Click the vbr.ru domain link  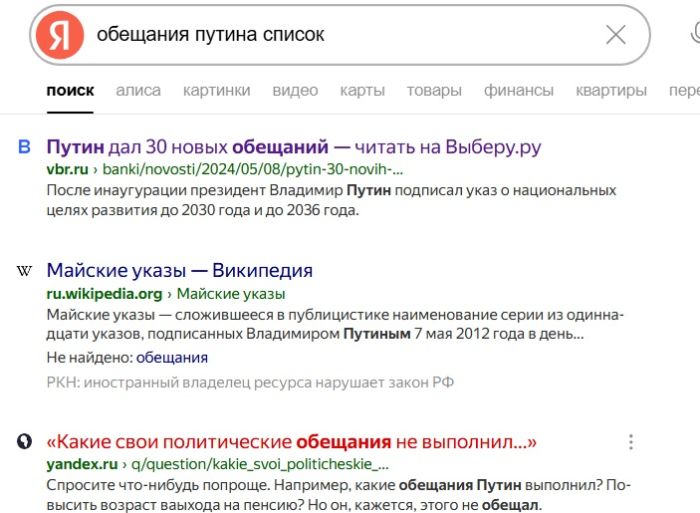(67, 169)
